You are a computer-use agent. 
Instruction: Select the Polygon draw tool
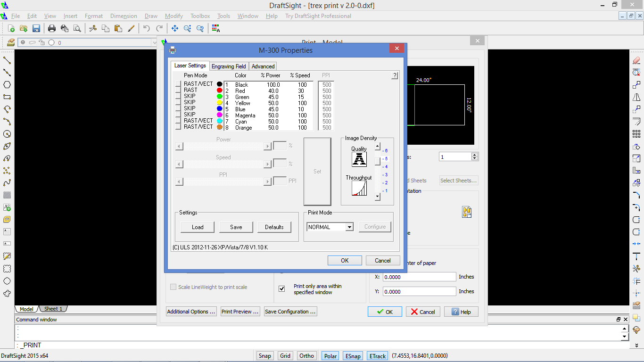(7, 85)
